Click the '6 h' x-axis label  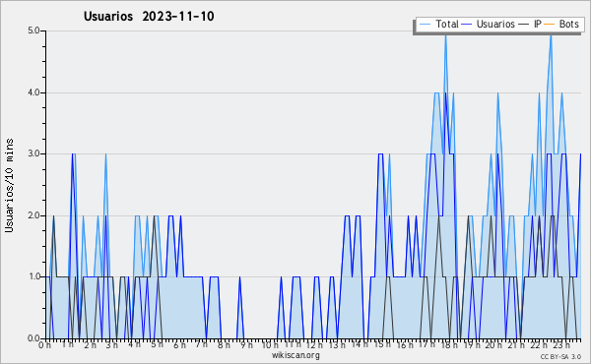(179, 345)
